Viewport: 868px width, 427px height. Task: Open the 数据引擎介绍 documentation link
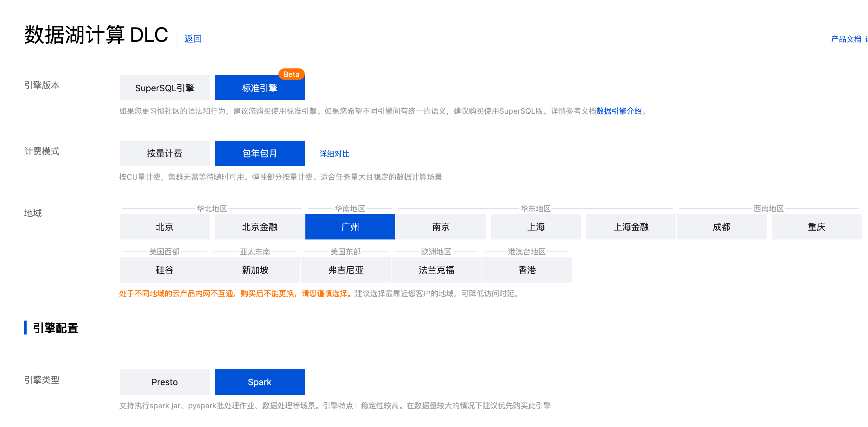(619, 111)
